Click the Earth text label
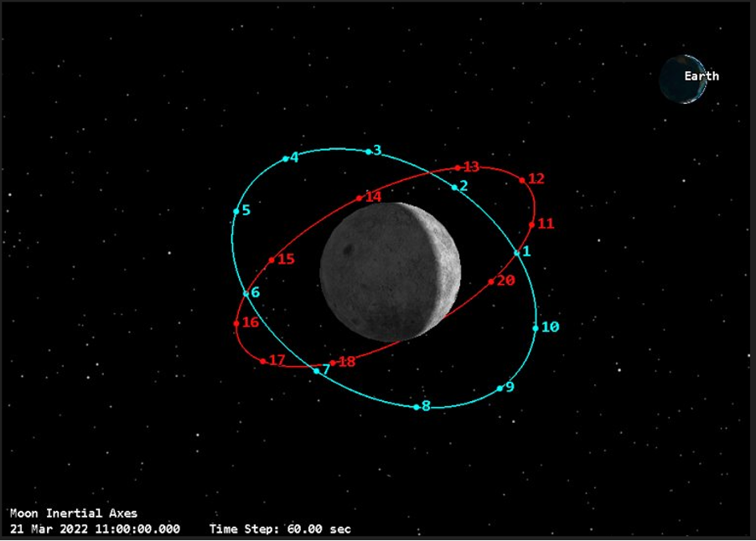The height and width of the screenshot is (541, 756). 702,76
